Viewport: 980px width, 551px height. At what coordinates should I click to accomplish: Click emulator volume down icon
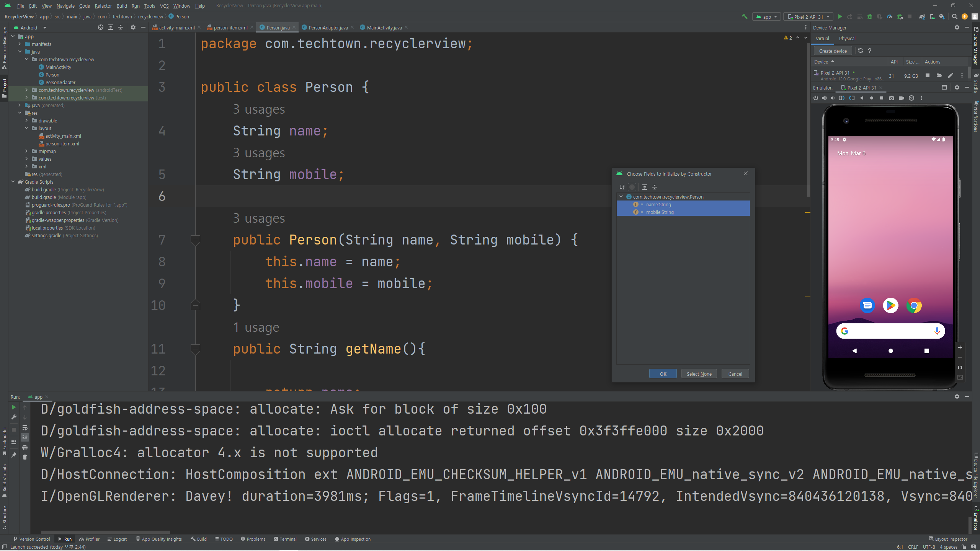833,98
